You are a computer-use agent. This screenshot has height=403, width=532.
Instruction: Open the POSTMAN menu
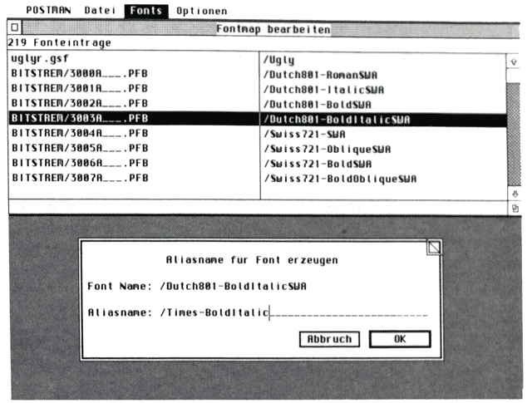click(48, 11)
